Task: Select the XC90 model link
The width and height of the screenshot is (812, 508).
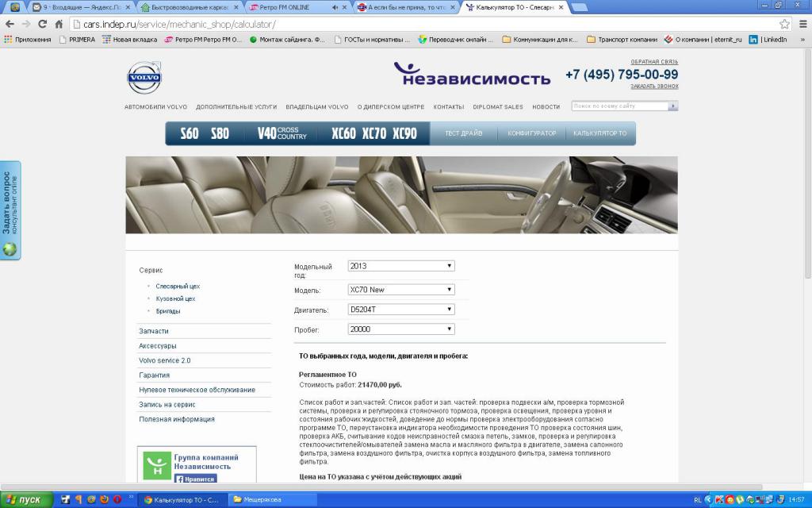Action: 404,133
